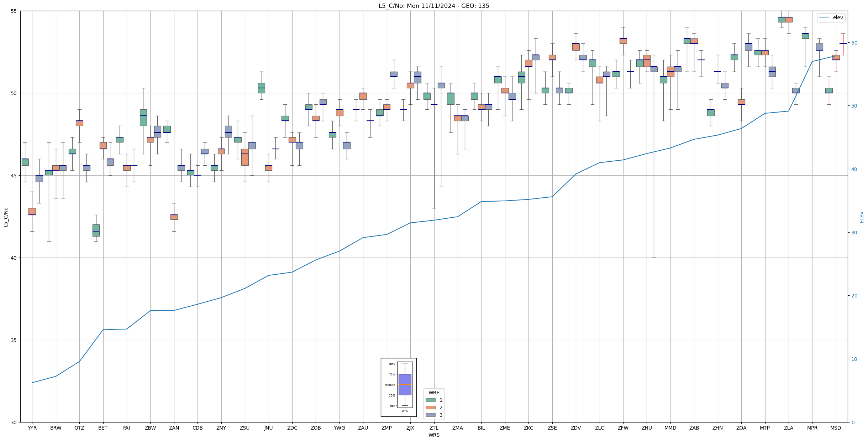Click x-axis tick label YYR

32,428
